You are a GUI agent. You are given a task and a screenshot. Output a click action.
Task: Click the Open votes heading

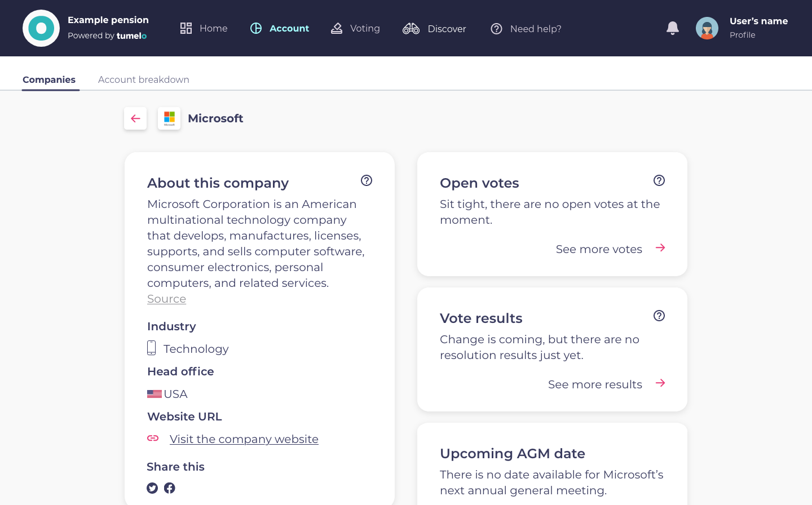[479, 183]
